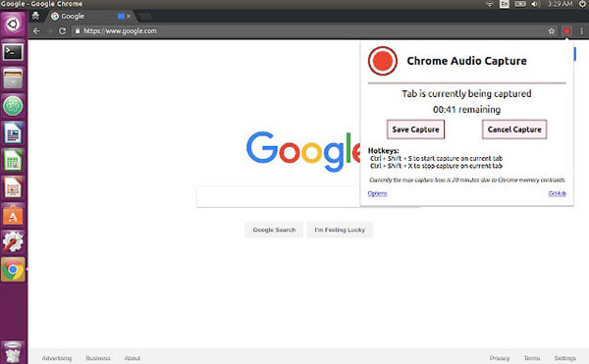
Task: Open System Settings wrench icon
Action: click(x=13, y=241)
